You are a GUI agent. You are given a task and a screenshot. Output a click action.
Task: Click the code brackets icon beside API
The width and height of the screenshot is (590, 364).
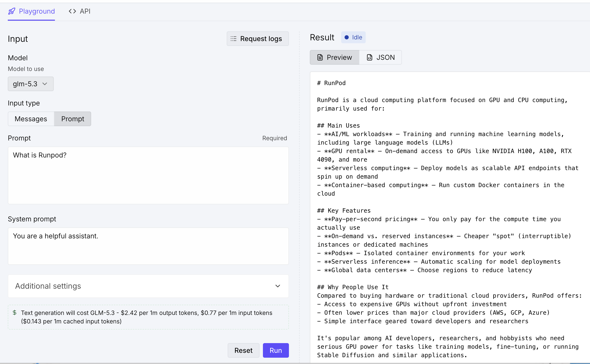(72, 11)
